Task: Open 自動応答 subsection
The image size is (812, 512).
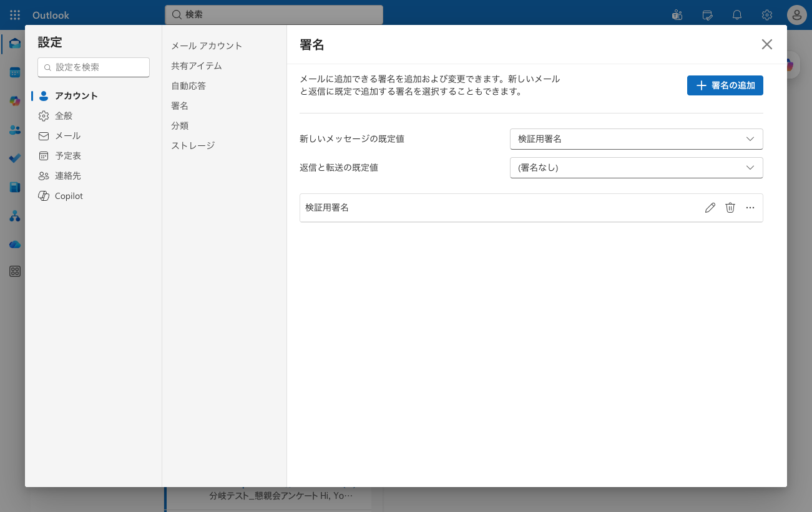Action: (188, 85)
